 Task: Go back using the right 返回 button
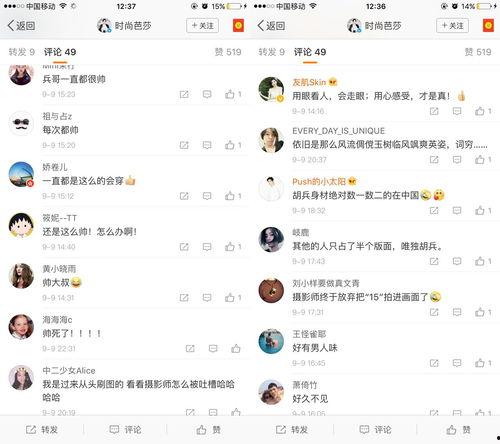271,26
